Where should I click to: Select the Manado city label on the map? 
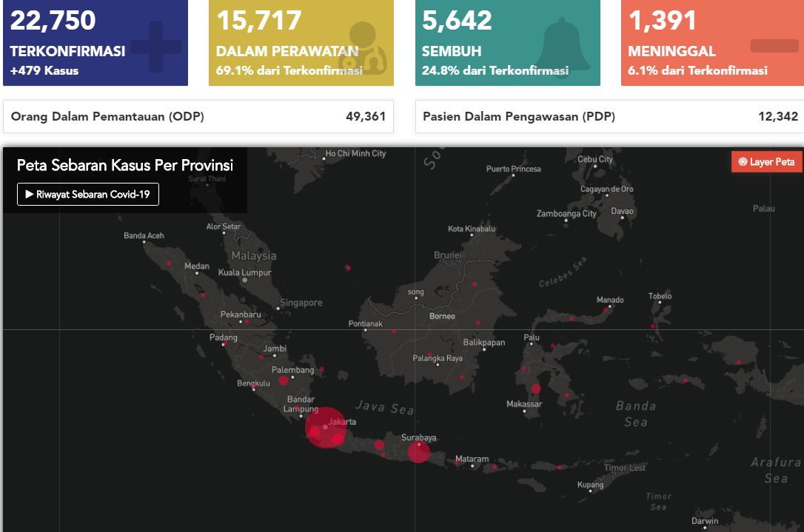(x=610, y=300)
